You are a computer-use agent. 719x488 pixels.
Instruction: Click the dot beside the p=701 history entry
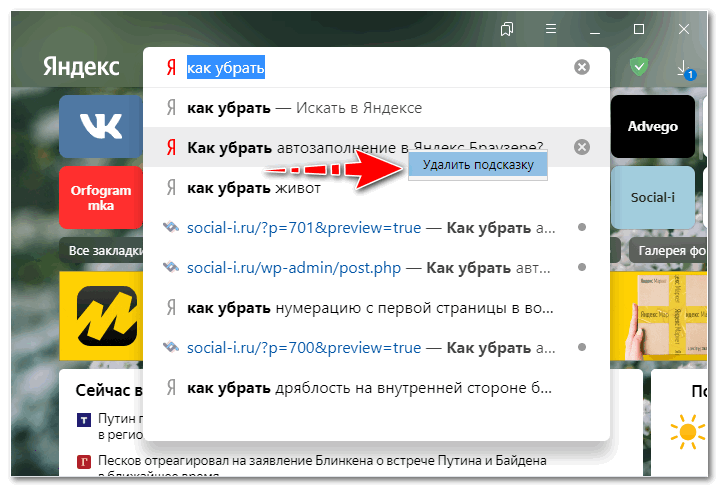[x=581, y=227]
